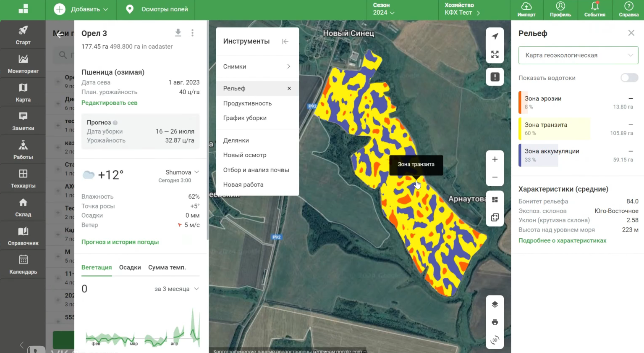
Task: Click the blue Зона аккумуляции swatch
Action: [x=520, y=155]
